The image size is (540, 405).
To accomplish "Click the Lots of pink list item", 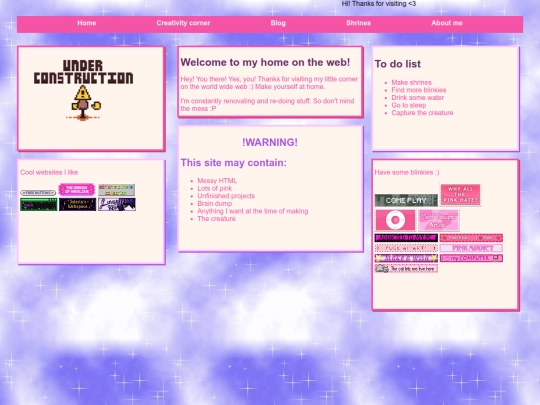I will coord(214,188).
